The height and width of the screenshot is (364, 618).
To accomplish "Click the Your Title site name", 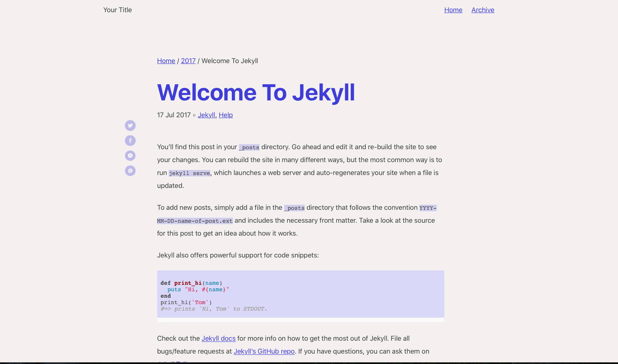I will pyautogui.click(x=118, y=10).
